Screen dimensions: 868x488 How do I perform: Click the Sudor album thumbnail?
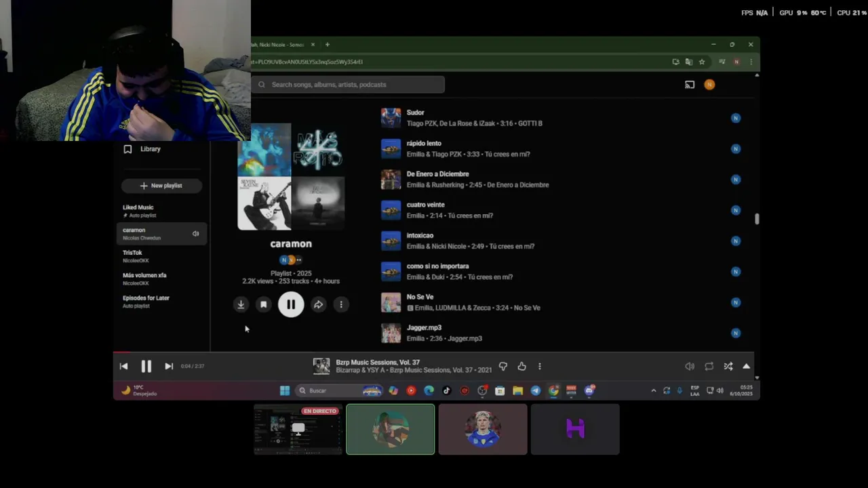(x=391, y=118)
